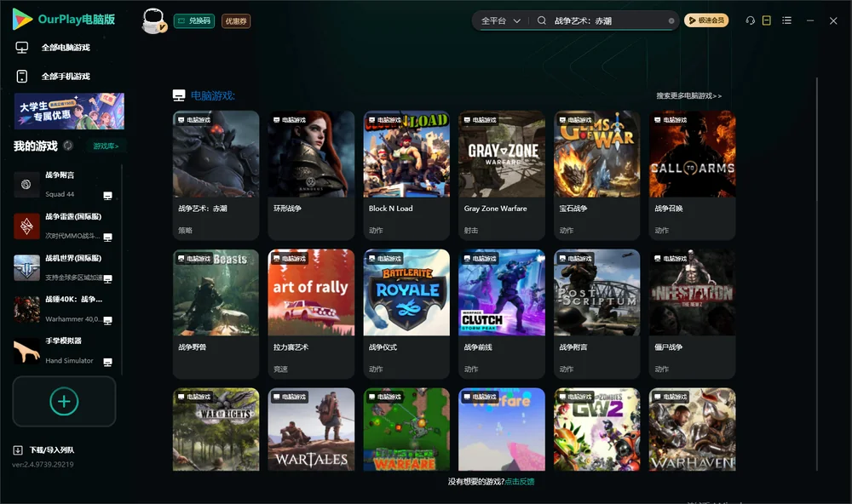
Task: Click PC badge icon on 战机世界 row
Action: point(107,278)
